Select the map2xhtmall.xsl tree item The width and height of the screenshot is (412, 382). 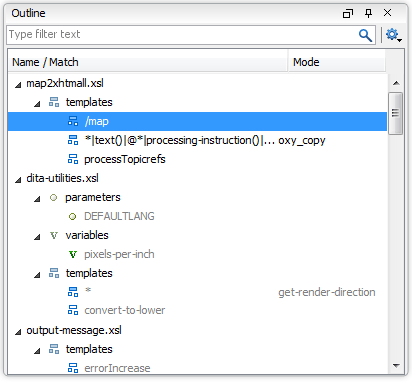[x=65, y=83]
